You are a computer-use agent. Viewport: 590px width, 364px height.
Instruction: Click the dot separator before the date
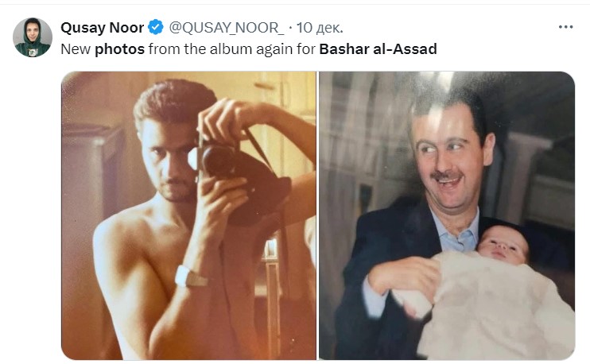pos(290,28)
